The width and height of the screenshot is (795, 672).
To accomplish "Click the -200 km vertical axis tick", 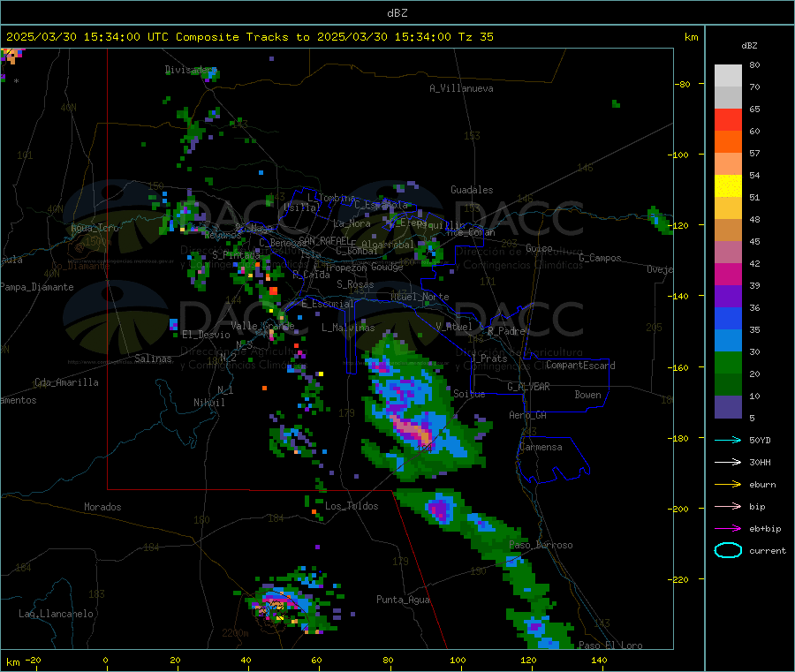I will 679,509.
